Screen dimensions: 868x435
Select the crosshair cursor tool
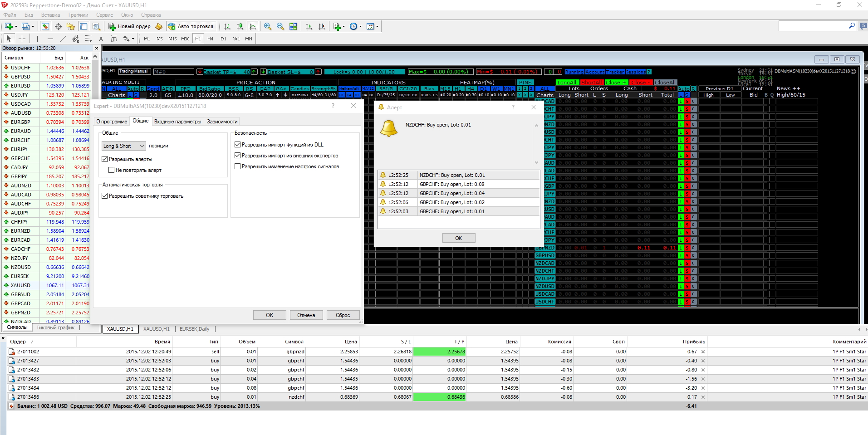(x=22, y=39)
